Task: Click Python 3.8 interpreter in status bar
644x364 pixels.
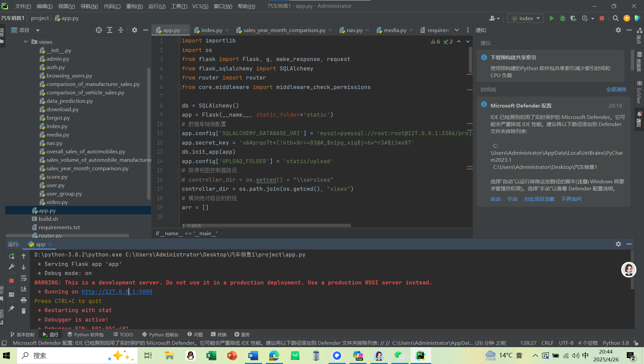Action: [616, 343]
